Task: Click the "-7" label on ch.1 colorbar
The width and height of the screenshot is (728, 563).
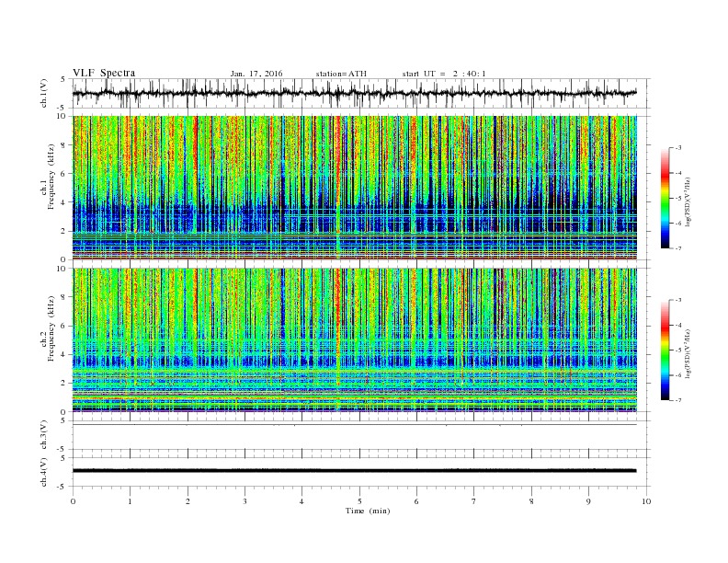Action: tap(678, 248)
